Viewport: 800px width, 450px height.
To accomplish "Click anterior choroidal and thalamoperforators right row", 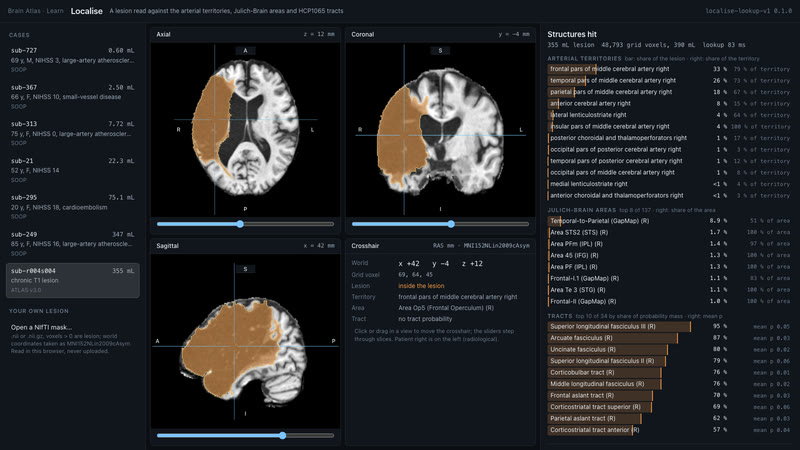I will coord(669,195).
